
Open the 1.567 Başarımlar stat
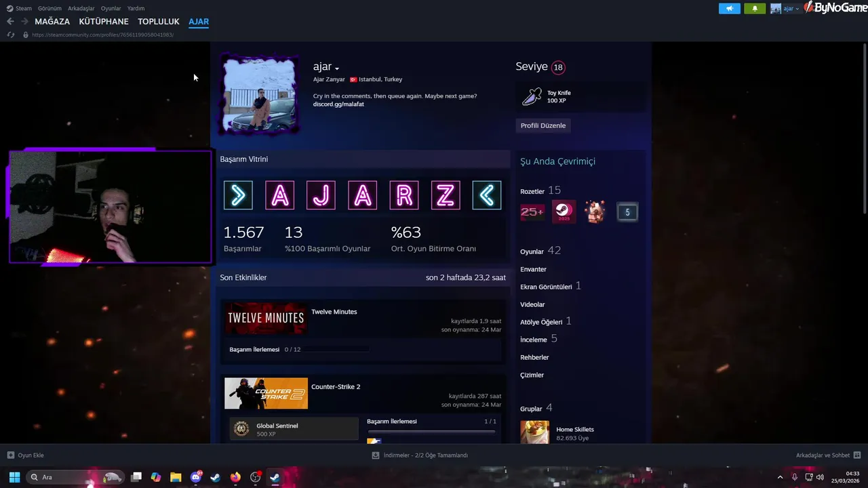pyautogui.click(x=243, y=239)
